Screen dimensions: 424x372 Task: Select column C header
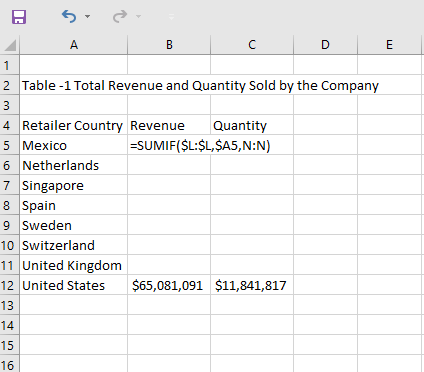click(252, 45)
